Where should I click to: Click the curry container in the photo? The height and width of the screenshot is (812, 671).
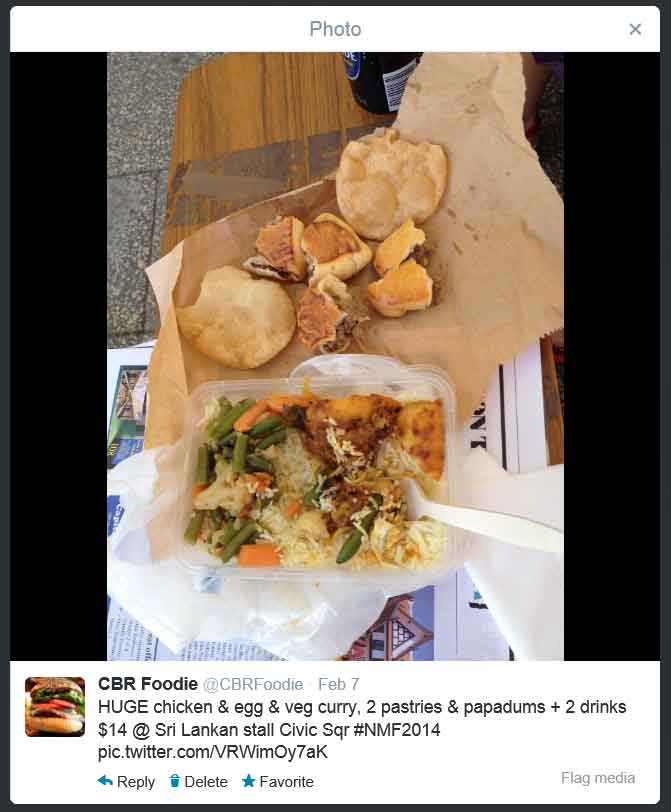(x=318, y=474)
